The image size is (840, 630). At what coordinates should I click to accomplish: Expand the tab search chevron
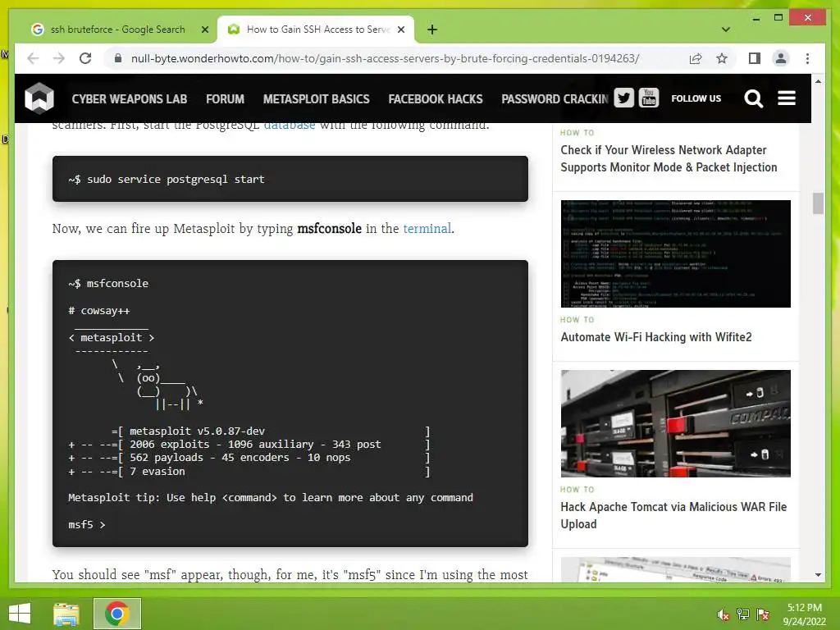726,30
